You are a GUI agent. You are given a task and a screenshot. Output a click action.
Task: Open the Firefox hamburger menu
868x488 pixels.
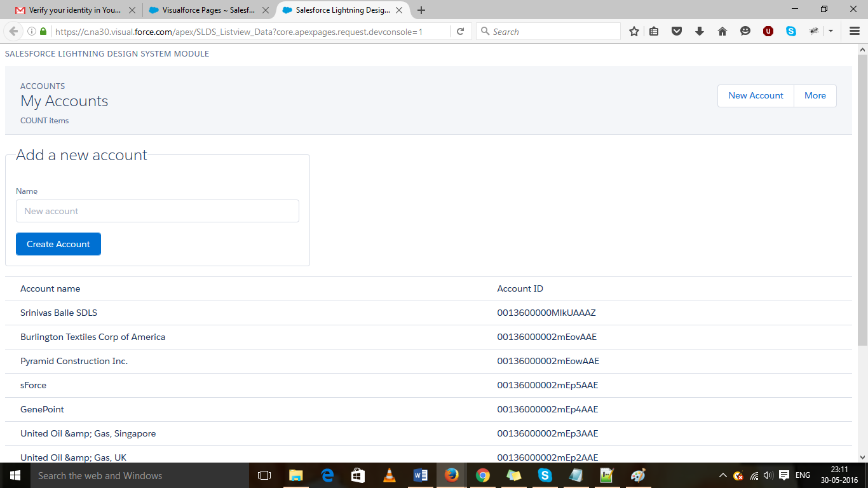pos(854,31)
